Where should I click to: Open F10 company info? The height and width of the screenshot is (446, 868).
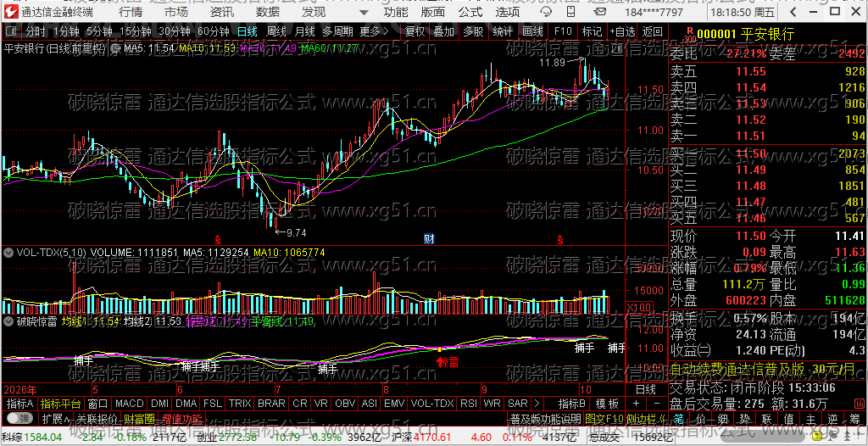562,31
